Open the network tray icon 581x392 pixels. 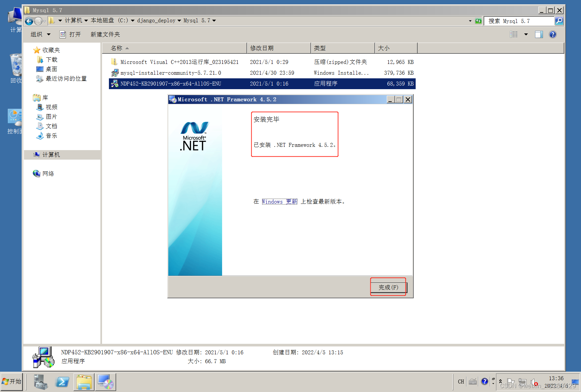pos(522,382)
